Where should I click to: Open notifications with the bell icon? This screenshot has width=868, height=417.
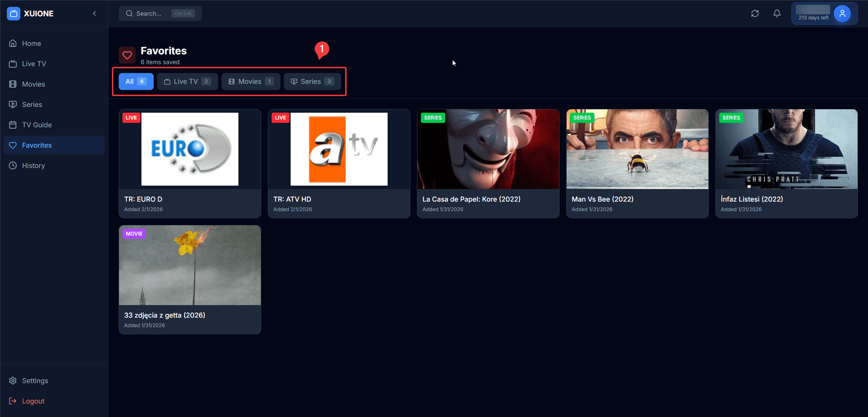click(x=776, y=13)
